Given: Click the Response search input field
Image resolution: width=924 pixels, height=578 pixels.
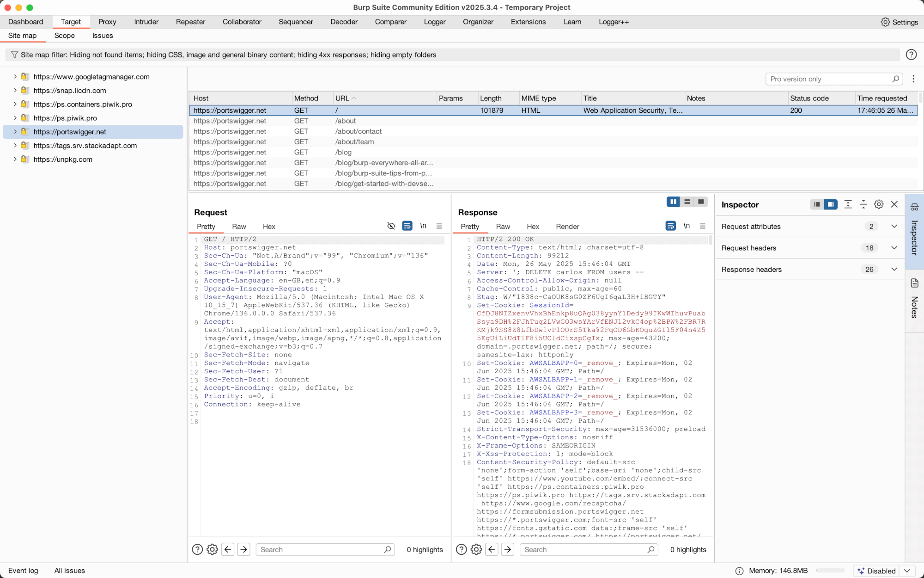Looking at the screenshot, I should 589,549.
